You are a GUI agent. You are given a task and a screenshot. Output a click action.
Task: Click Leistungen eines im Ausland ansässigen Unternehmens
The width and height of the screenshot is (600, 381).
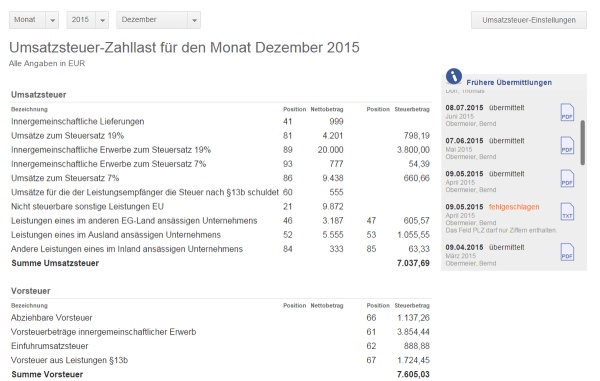click(x=116, y=235)
